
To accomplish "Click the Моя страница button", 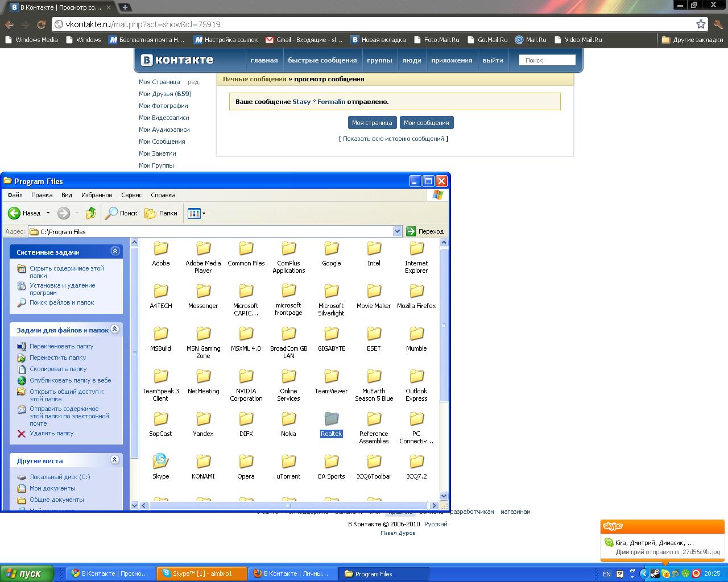I will point(372,123).
